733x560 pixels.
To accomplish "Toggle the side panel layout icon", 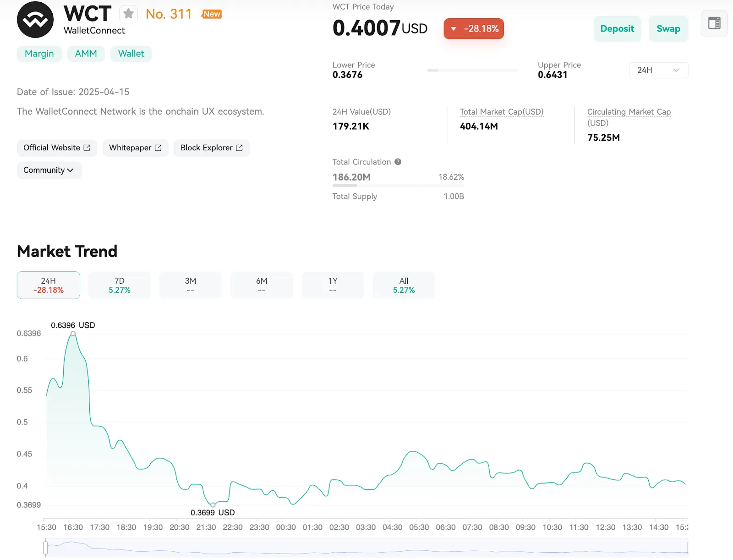I will [x=714, y=23].
